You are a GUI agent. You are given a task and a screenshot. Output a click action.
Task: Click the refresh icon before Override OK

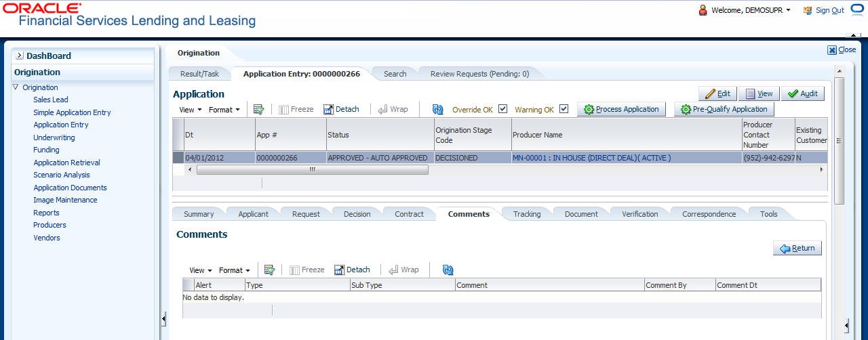point(437,109)
